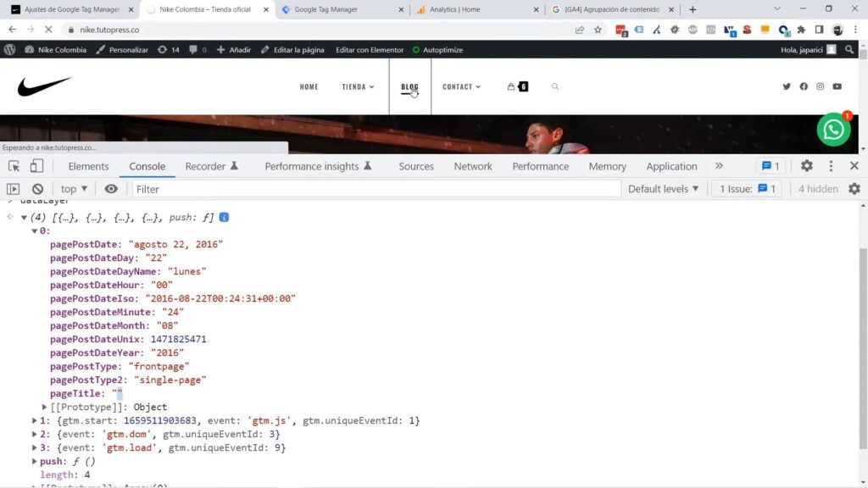Open the top JavaScript context dropdown

[x=75, y=189]
